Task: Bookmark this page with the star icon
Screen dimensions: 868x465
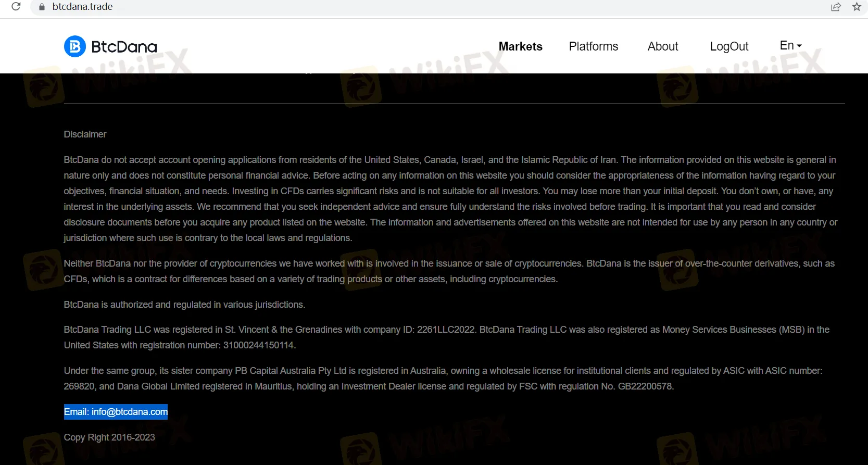Action: 857,7
